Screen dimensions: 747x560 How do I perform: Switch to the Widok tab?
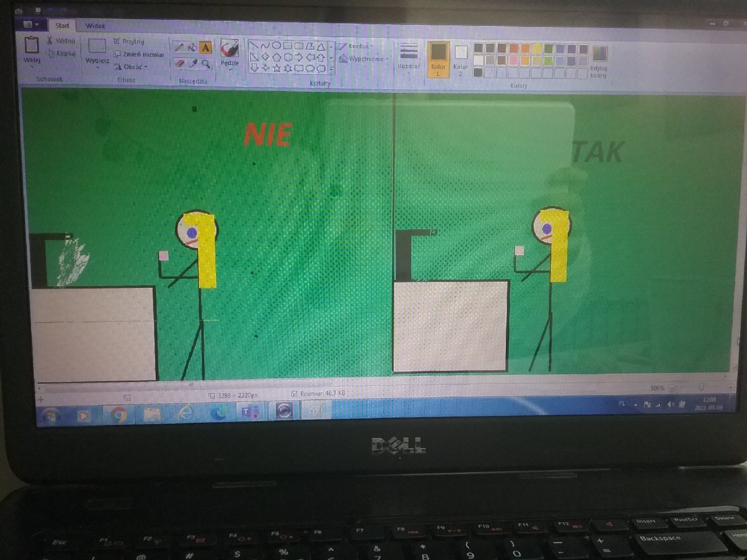click(x=95, y=25)
